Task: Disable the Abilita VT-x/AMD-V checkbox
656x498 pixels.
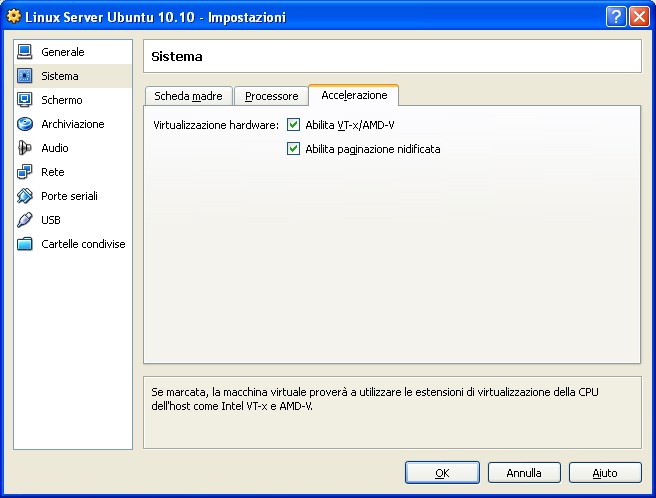Action: coord(293,125)
